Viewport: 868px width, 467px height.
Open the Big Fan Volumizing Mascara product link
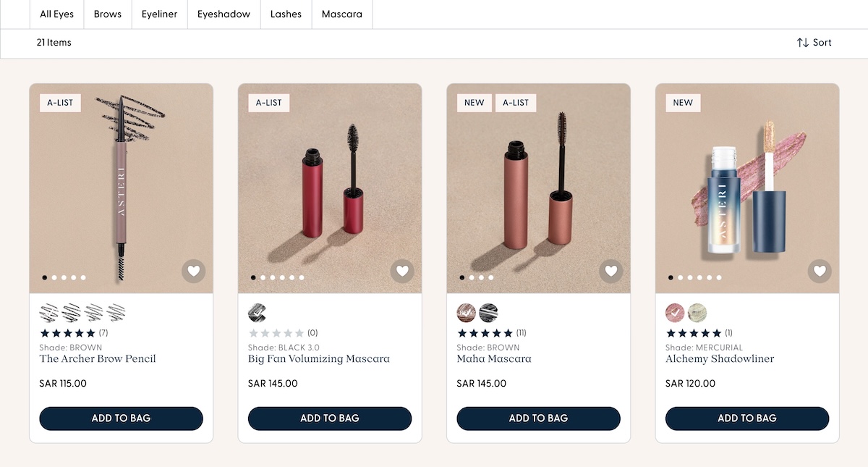(319, 359)
